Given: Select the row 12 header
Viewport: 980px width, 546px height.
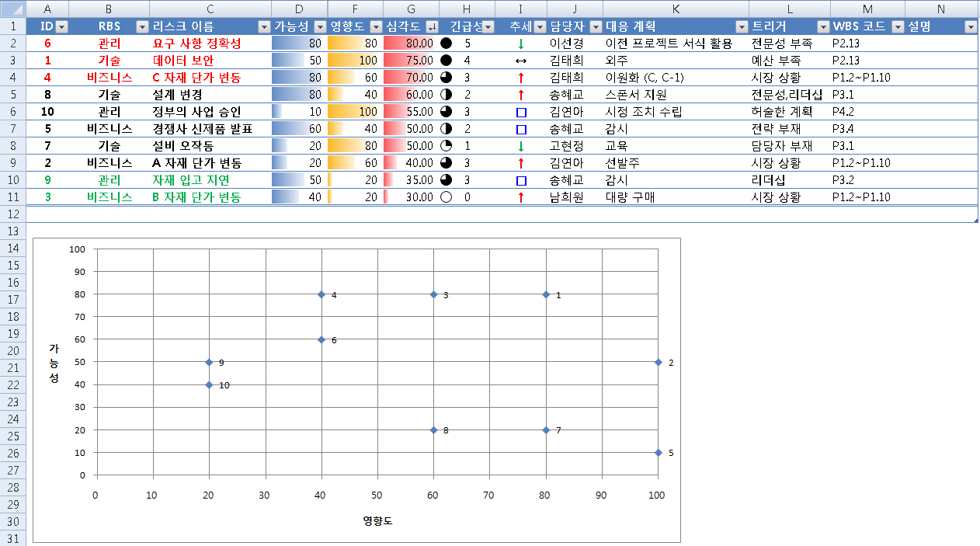Looking at the screenshot, I should point(12,214).
